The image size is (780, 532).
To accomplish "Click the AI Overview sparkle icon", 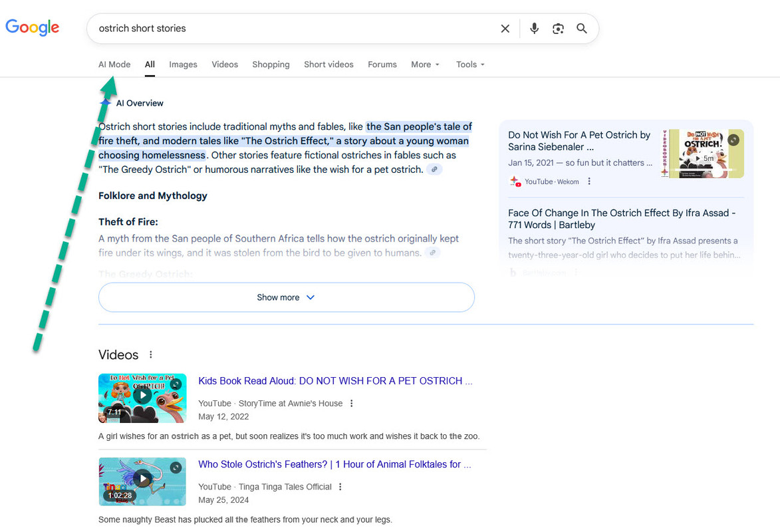I will pyautogui.click(x=106, y=102).
